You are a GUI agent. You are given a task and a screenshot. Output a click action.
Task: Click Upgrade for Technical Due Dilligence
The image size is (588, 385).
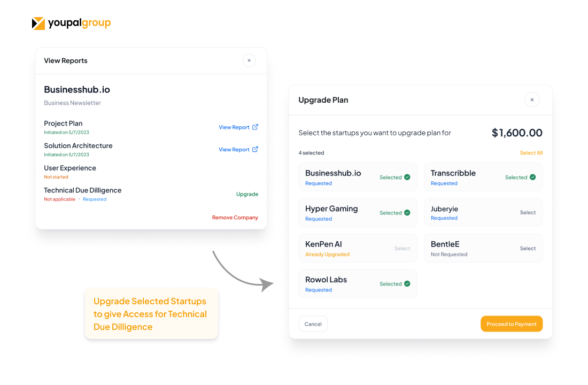(x=247, y=194)
